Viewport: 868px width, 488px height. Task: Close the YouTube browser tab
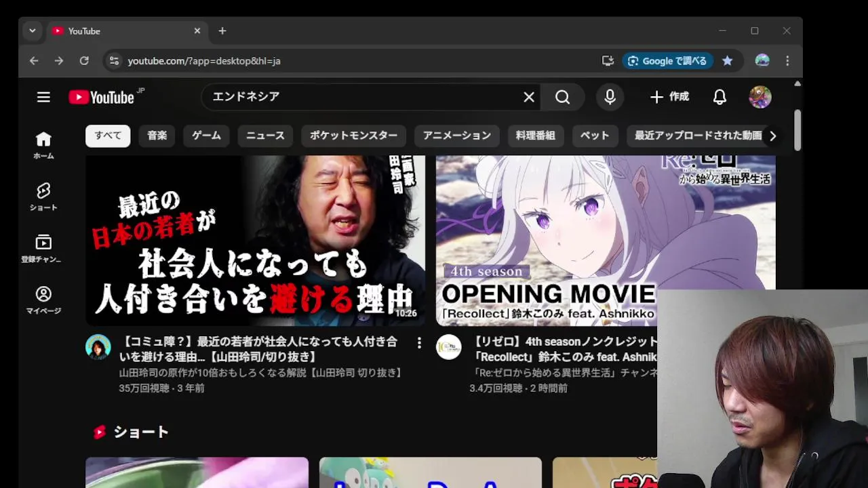pos(197,31)
